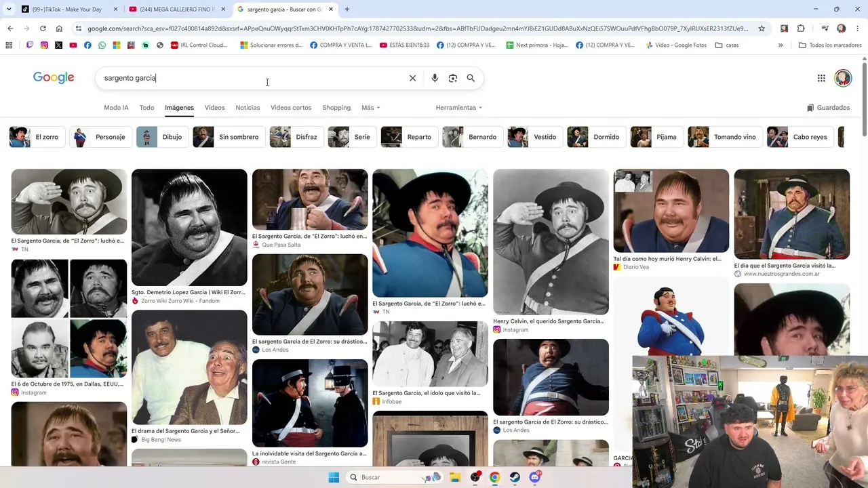Screen dimensions: 868x488
Task: Bookmark this page with the star icon
Action: pos(762,28)
